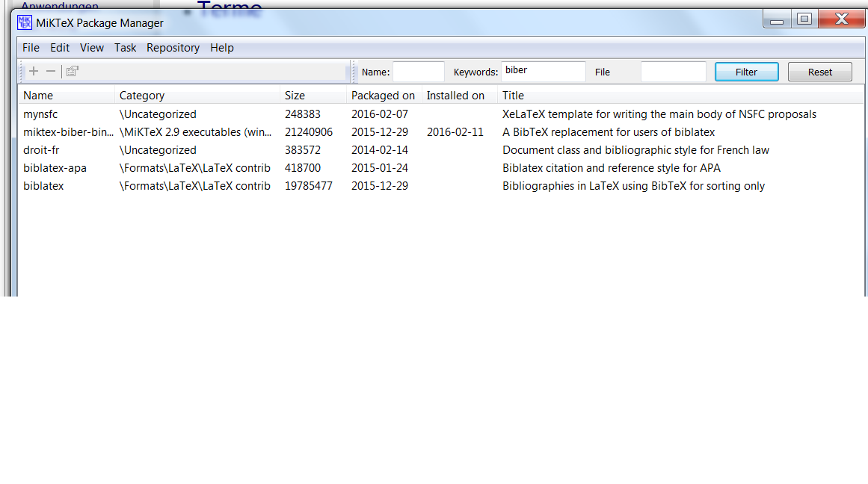Click the MiKTeX logo in title bar
Screen dimensions: 868x484
pyautogui.click(x=25, y=22)
